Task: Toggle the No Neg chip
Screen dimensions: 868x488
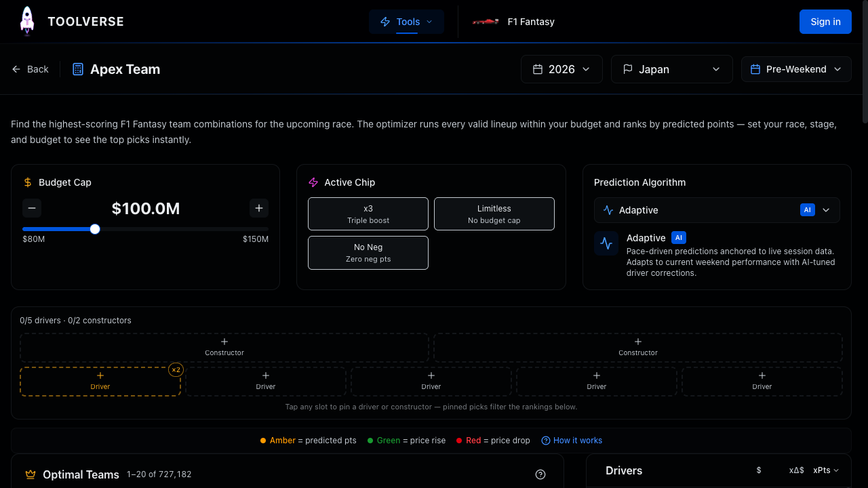Action: click(368, 253)
